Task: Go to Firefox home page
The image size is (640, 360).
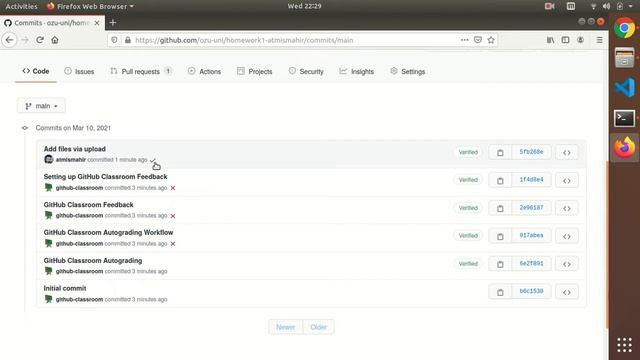Action: coord(55,40)
